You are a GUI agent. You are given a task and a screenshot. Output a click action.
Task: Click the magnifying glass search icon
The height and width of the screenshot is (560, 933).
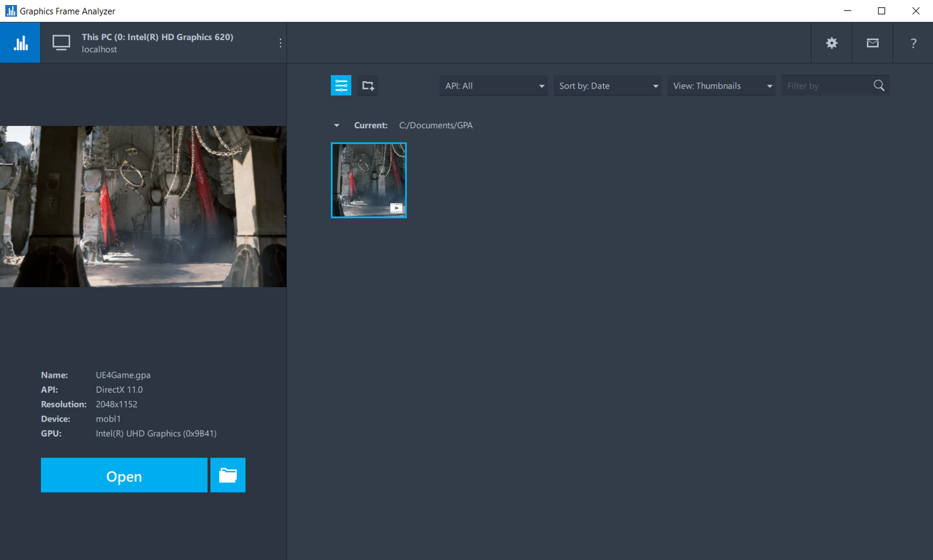point(879,85)
